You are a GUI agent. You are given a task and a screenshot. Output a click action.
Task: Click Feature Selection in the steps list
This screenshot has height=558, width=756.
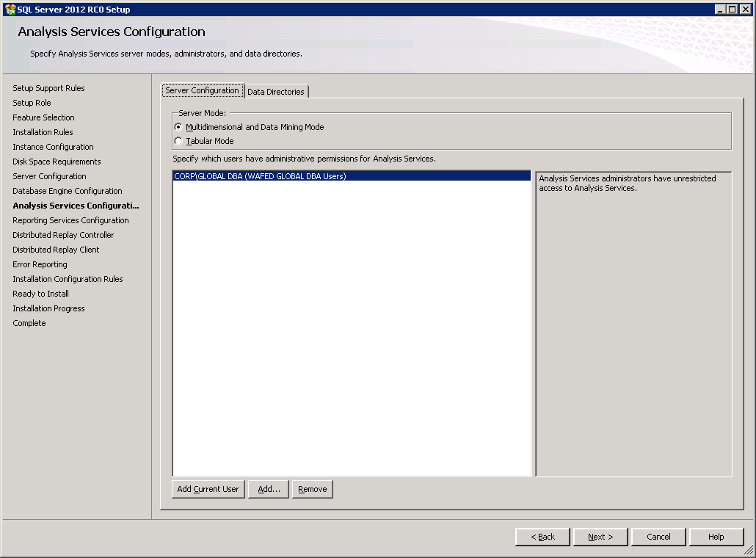[43, 117]
